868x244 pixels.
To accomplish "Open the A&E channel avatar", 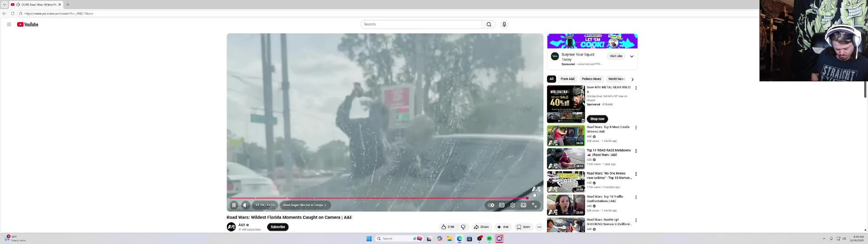I will point(231,227).
